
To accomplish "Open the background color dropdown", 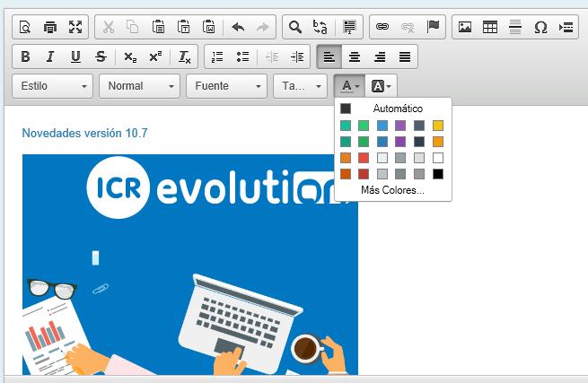I will coord(381,86).
